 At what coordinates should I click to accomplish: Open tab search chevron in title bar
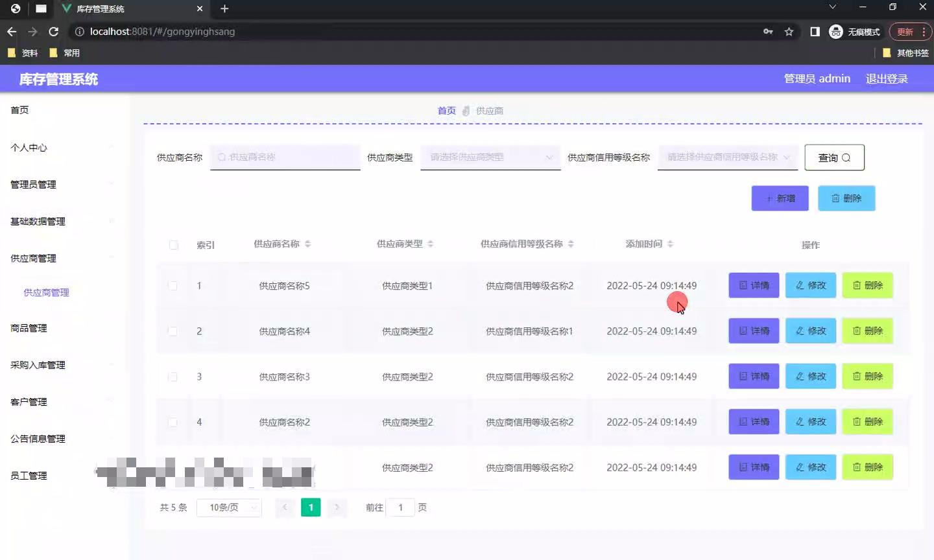coord(832,7)
